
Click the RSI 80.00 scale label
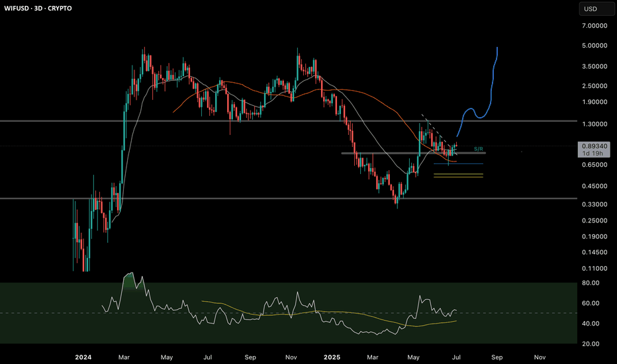(x=591, y=283)
